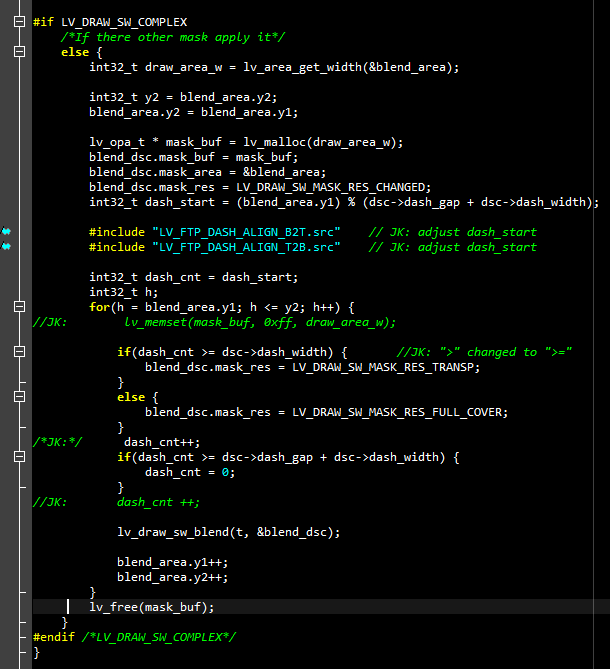Click the int32_t h; declaration
This screenshot has height=669, width=610.
pos(123,292)
